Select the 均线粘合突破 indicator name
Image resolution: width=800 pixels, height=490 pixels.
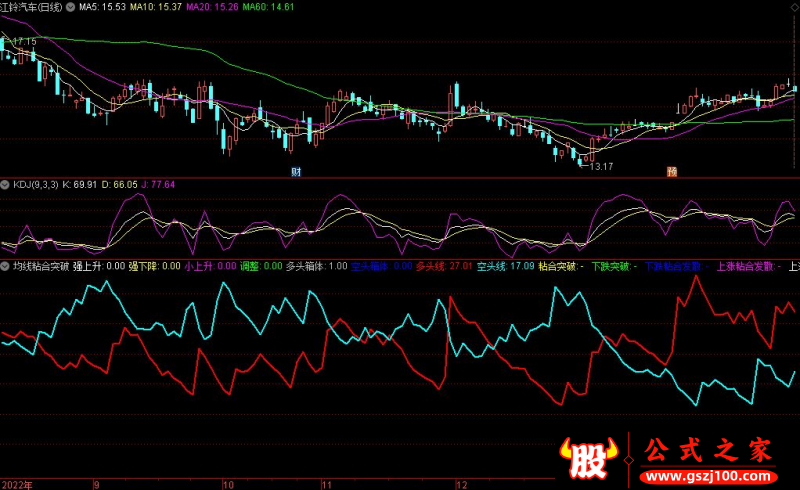pyautogui.click(x=41, y=266)
